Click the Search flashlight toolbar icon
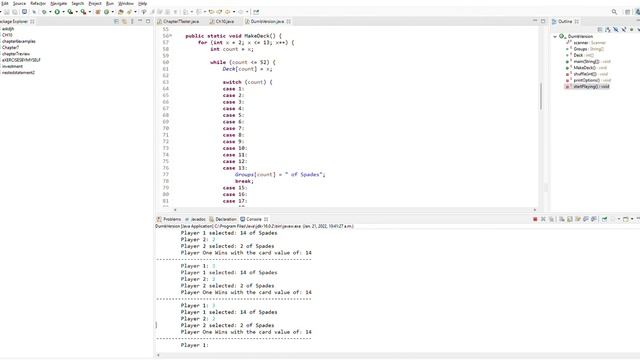Screen dimensions: 640x360 point(129,12)
